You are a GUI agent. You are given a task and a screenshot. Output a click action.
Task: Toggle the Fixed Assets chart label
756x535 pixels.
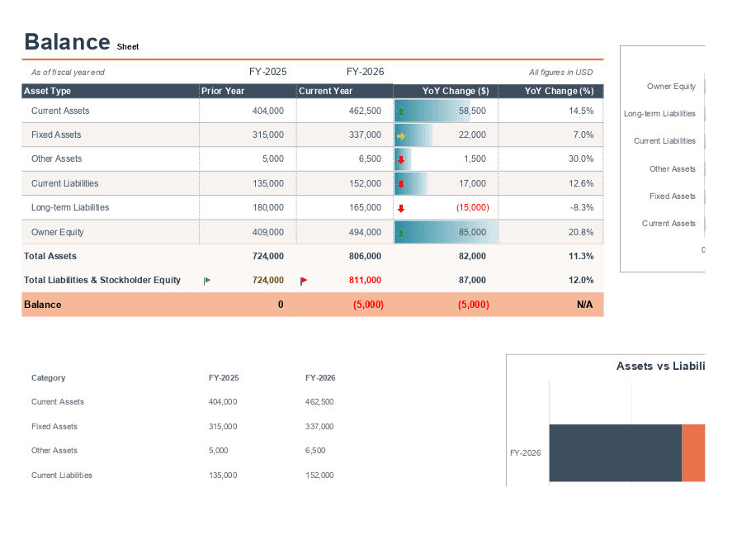tap(674, 196)
